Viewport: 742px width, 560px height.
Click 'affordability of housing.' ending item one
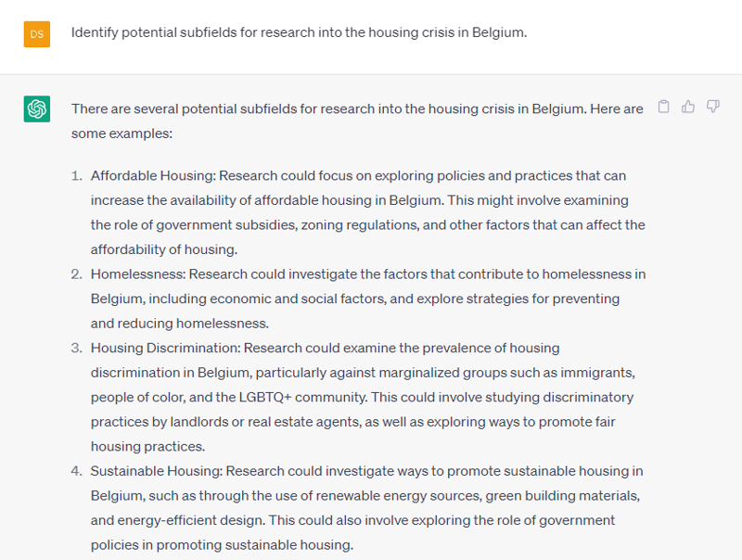164,249
